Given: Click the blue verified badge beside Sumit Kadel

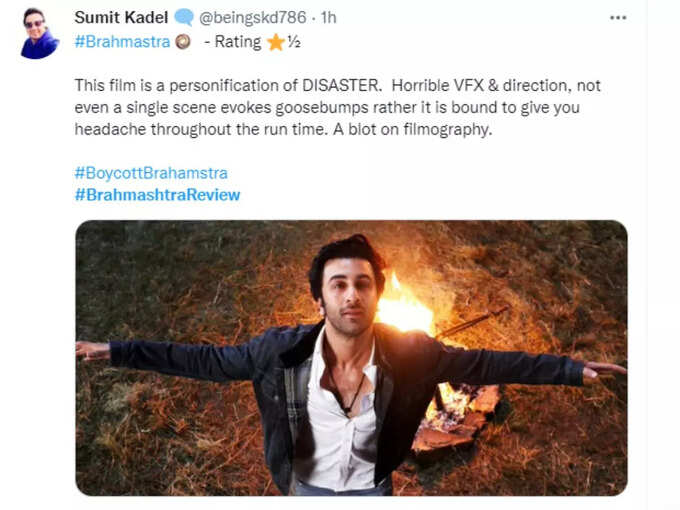Looking at the screenshot, I should [x=183, y=18].
